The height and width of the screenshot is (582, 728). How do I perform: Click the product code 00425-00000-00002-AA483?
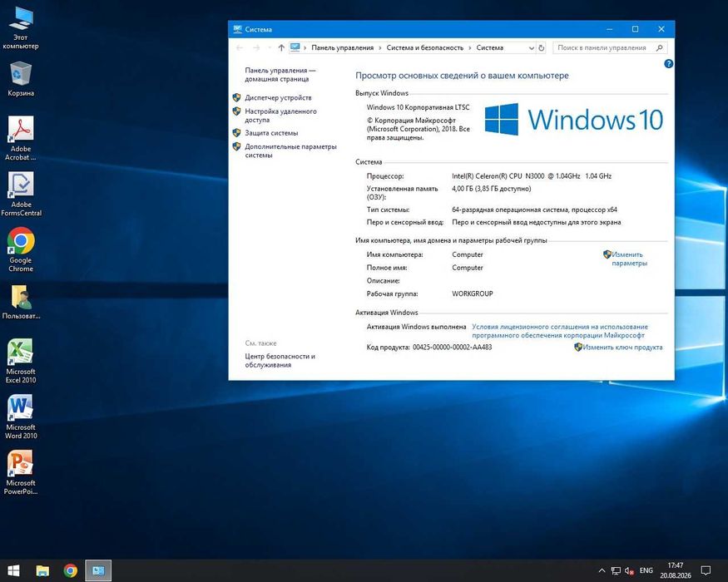tap(452, 348)
